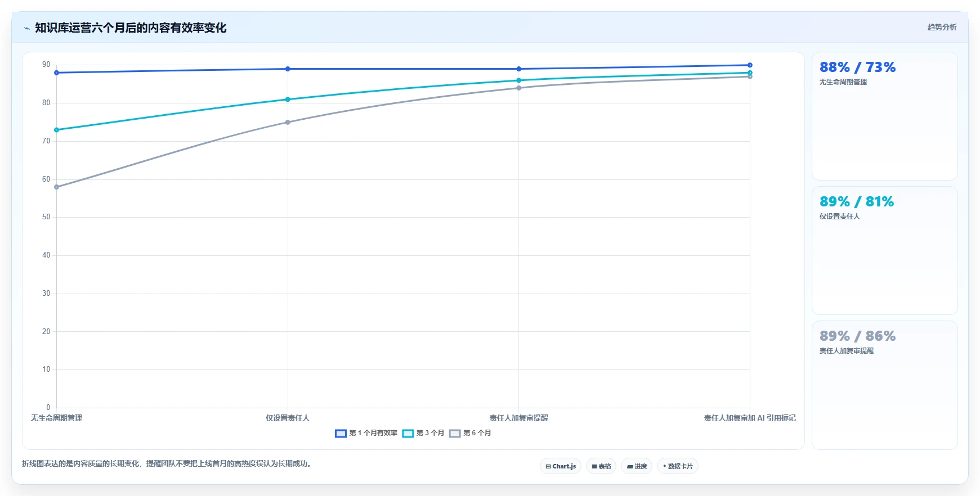Toggle the 第 6 个月 legend swatch

click(455, 433)
